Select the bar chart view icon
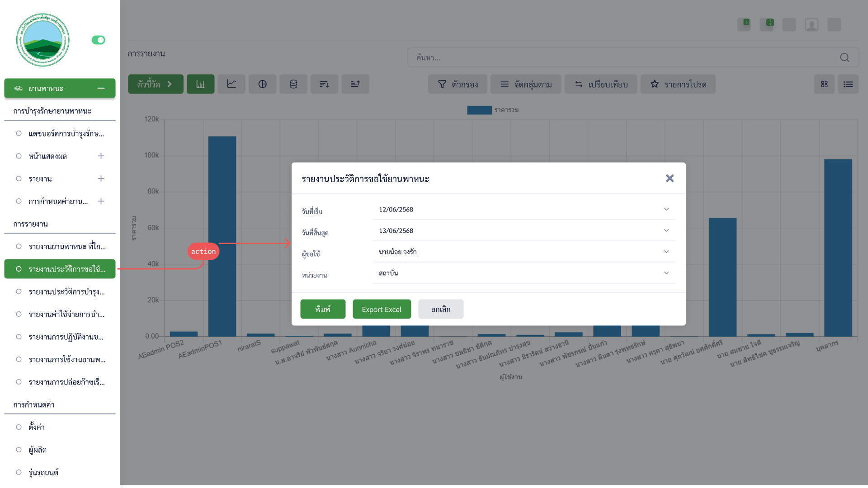Viewport: 868px width, 488px height. [x=200, y=84]
